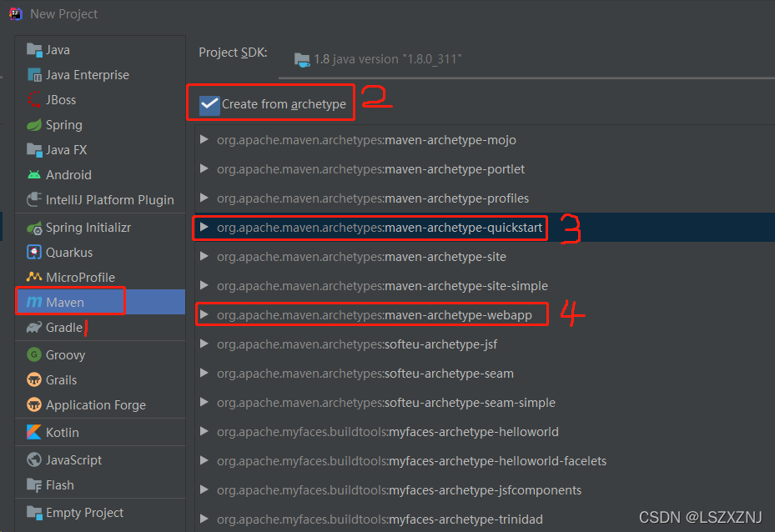The height and width of the screenshot is (532, 775).
Task: Select maven-archetype-profiles archetype text
Action: tap(373, 198)
